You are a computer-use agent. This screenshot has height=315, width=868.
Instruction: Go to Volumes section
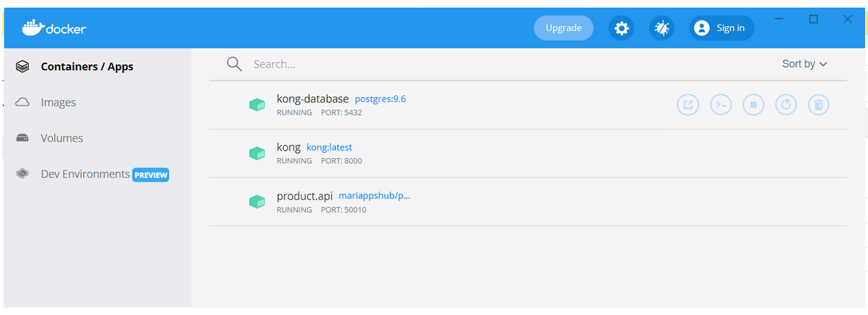(x=61, y=138)
